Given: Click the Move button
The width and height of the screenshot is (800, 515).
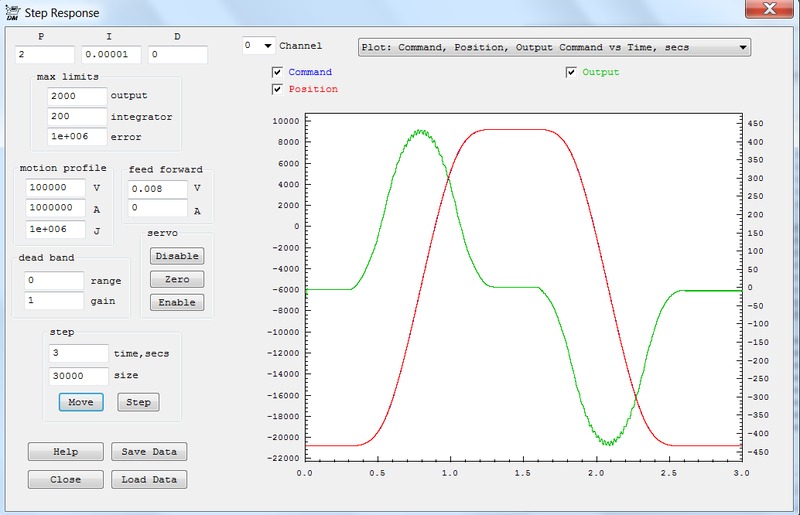Looking at the screenshot, I should pos(81,402).
